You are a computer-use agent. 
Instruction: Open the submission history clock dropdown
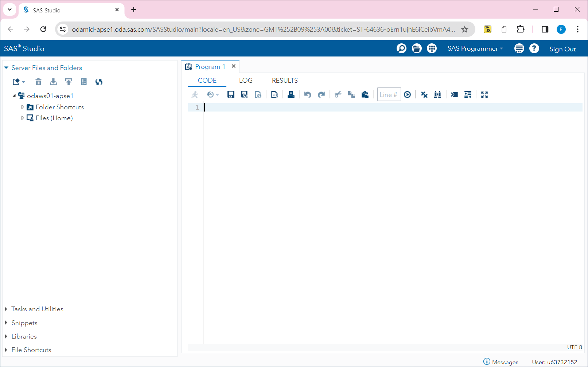pyautogui.click(x=213, y=95)
